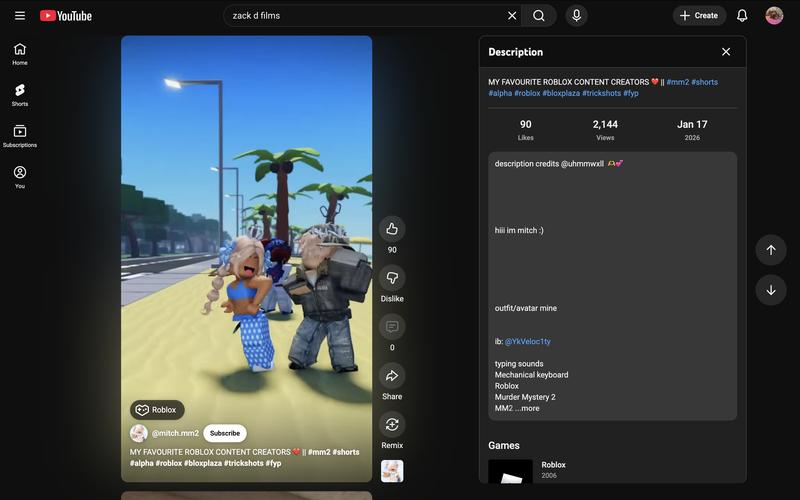This screenshot has height=500, width=800.
Task: Expand the description with ...more
Action: click(x=528, y=408)
